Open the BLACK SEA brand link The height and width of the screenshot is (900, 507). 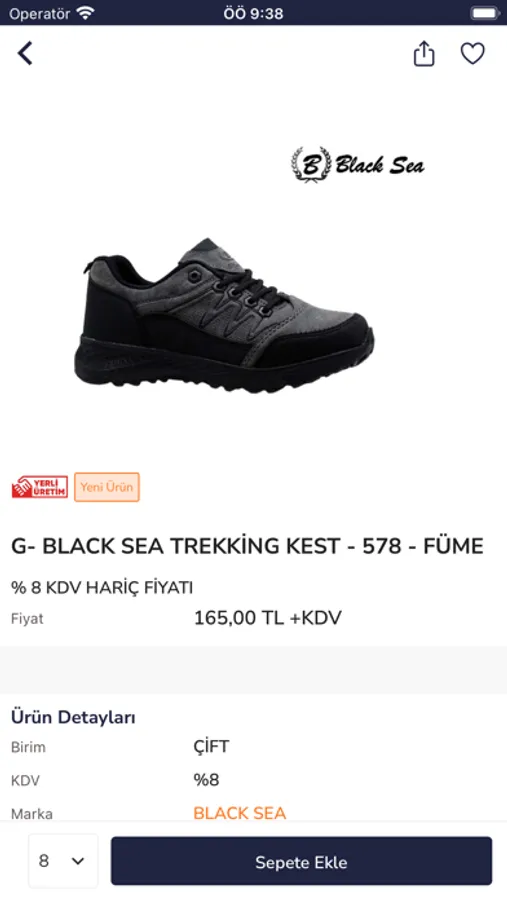tap(239, 813)
